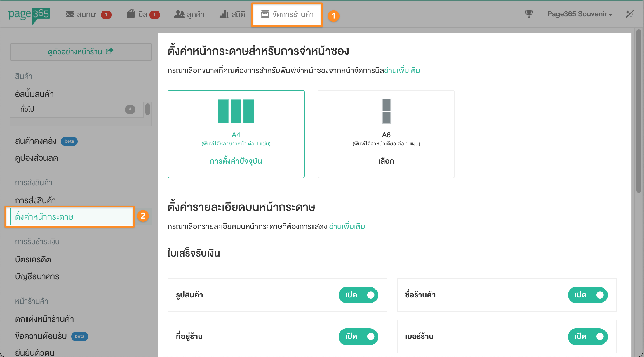Click การตั้งค่าปัจจุบัน under A4
This screenshot has height=357, width=644.
pyautogui.click(x=236, y=161)
